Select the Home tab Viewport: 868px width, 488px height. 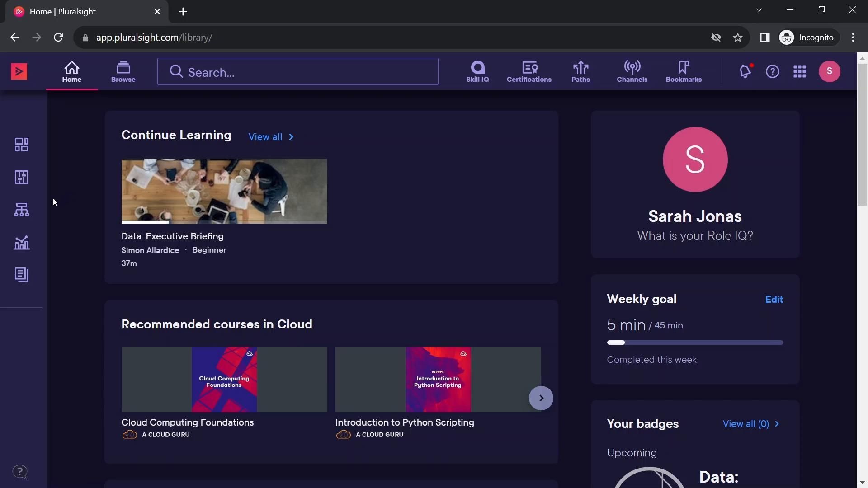pyautogui.click(x=72, y=71)
